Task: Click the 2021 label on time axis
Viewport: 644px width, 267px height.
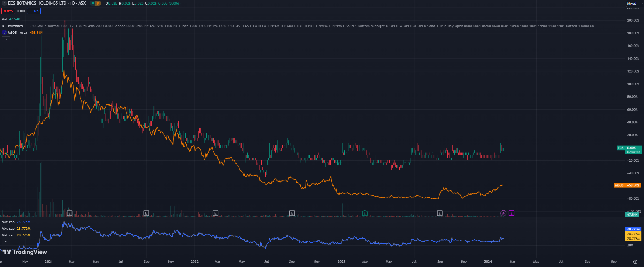Action: [49, 262]
